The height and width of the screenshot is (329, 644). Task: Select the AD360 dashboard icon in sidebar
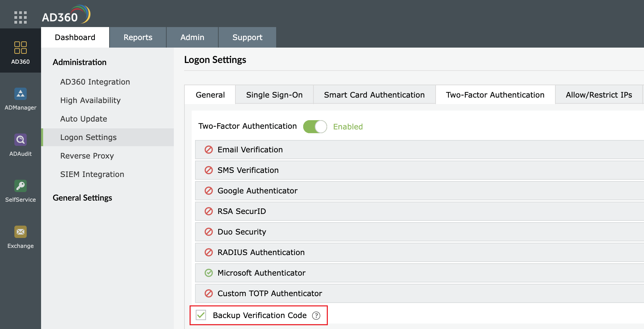point(20,51)
